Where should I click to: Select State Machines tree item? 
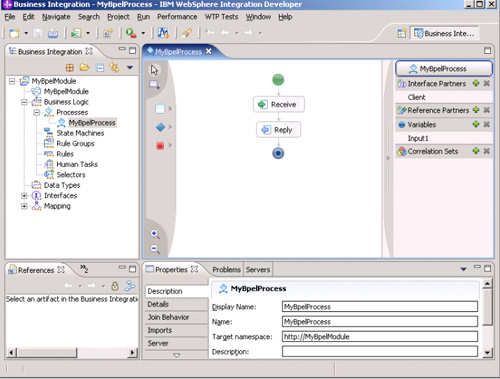click(x=80, y=133)
